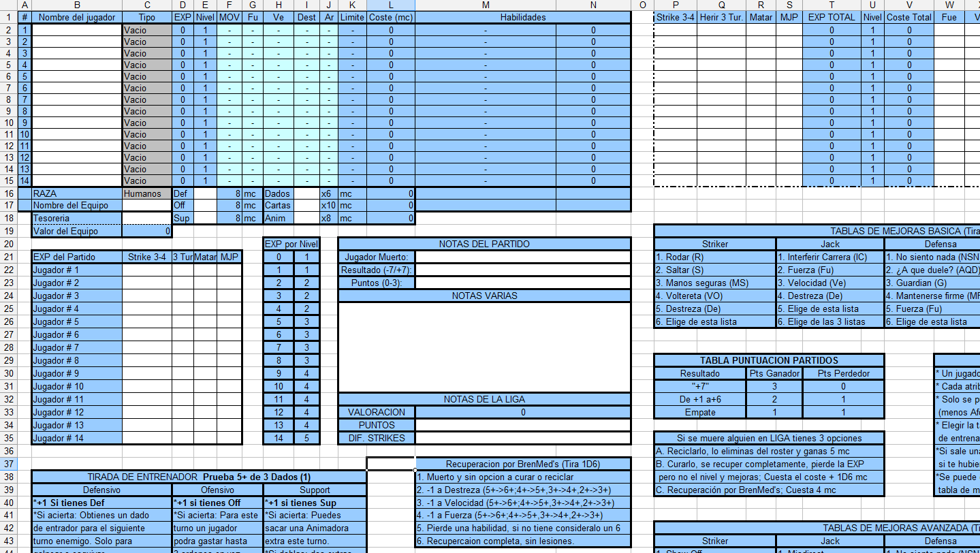Click the Strike 3-4 cell for Jugador # 1
The height and width of the screenshot is (553, 980).
[x=146, y=270]
